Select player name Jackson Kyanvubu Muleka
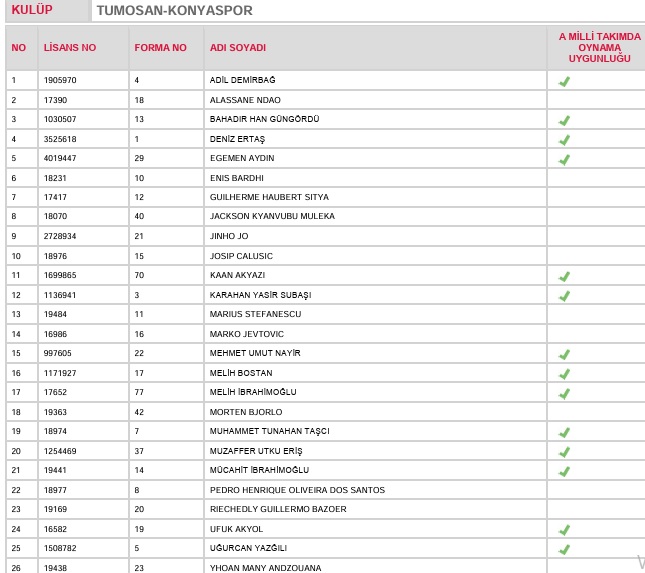Screen dimensions: 645x573 click(x=272, y=216)
